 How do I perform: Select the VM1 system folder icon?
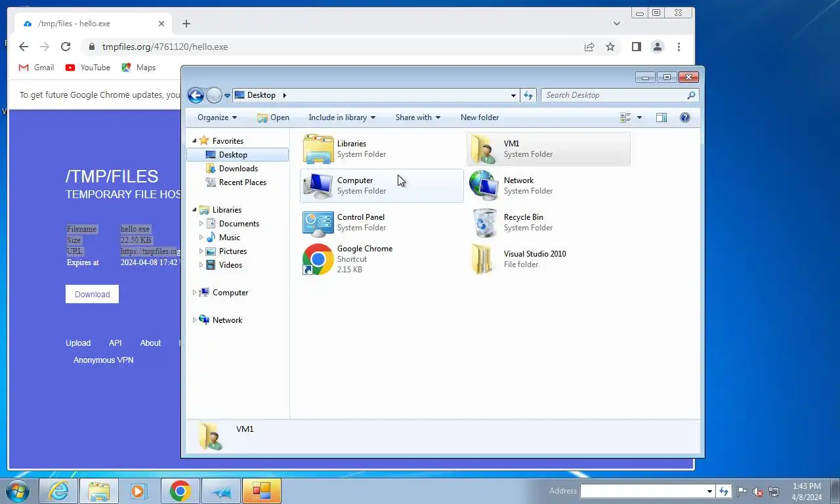pos(484,149)
